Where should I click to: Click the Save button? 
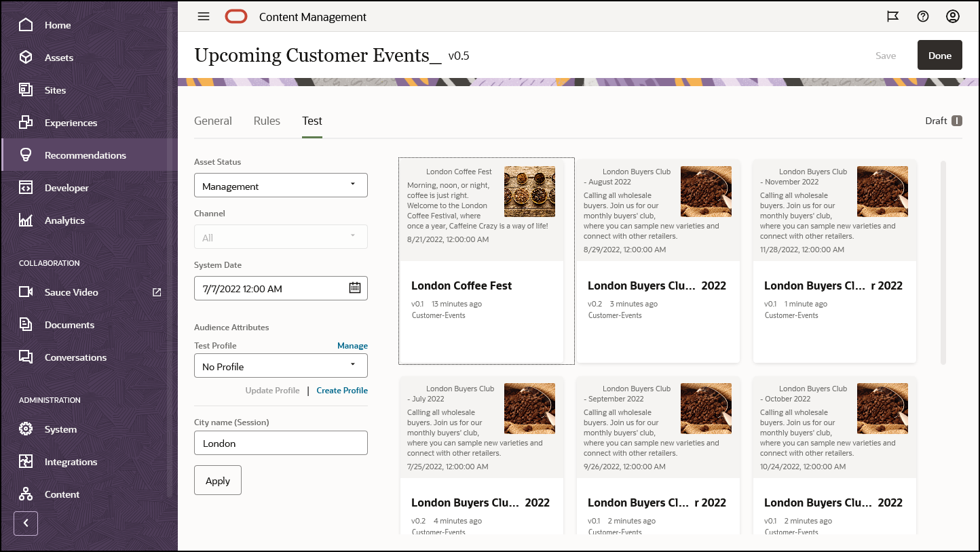coord(886,56)
